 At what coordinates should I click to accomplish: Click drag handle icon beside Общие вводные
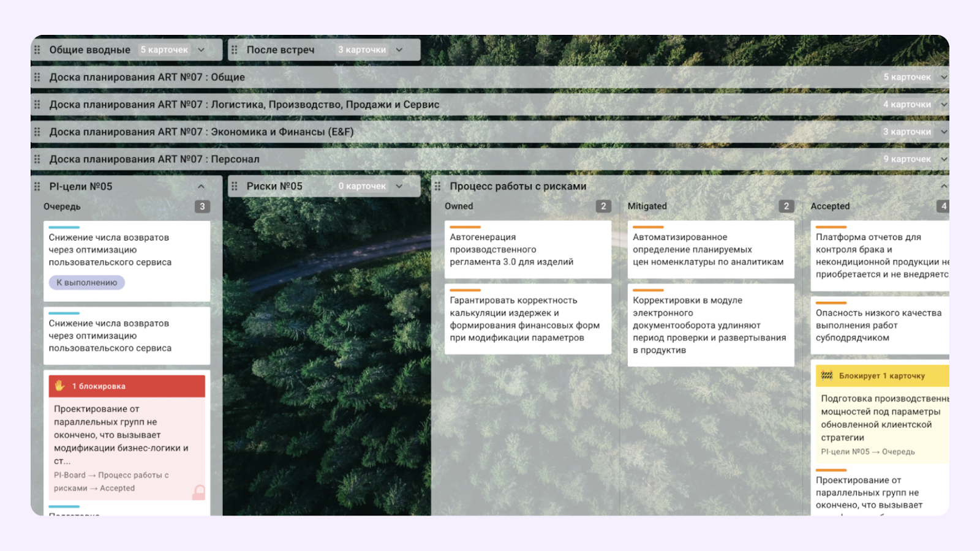(x=37, y=50)
